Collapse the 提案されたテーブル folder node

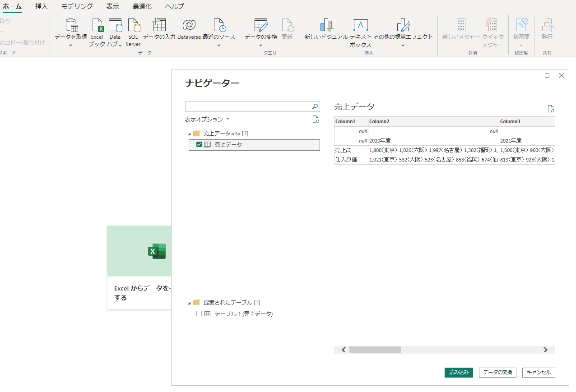pyautogui.click(x=189, y=303)
